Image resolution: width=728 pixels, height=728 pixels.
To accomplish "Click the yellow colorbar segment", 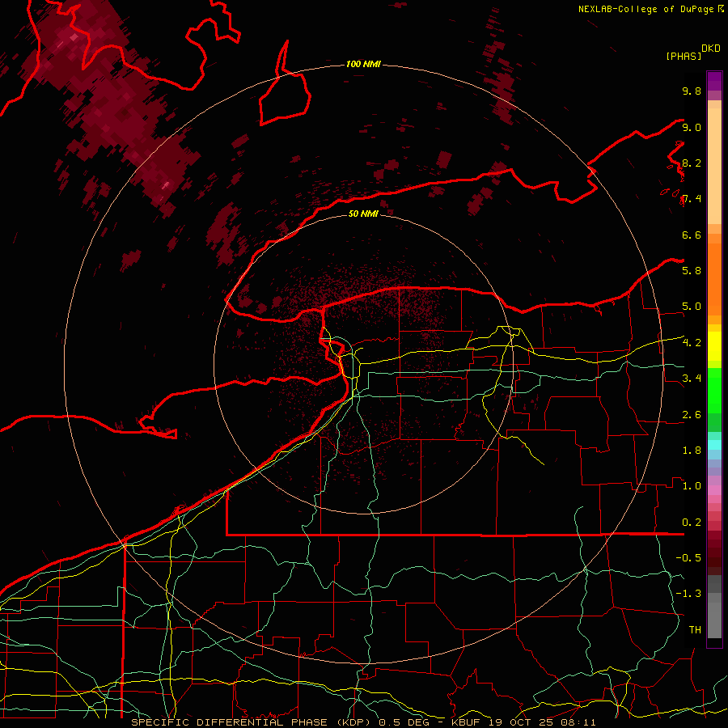I will pyautogui.click(x=714, y=346).
